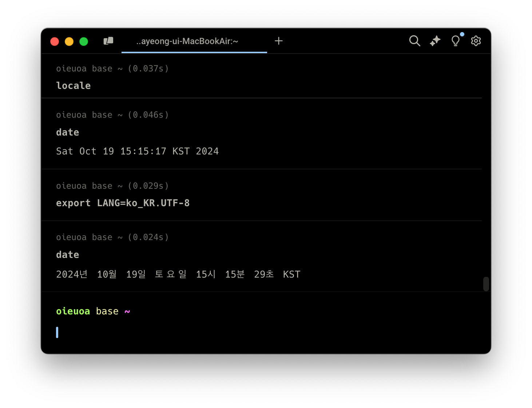Click the date command above English output

pos(68,132)
